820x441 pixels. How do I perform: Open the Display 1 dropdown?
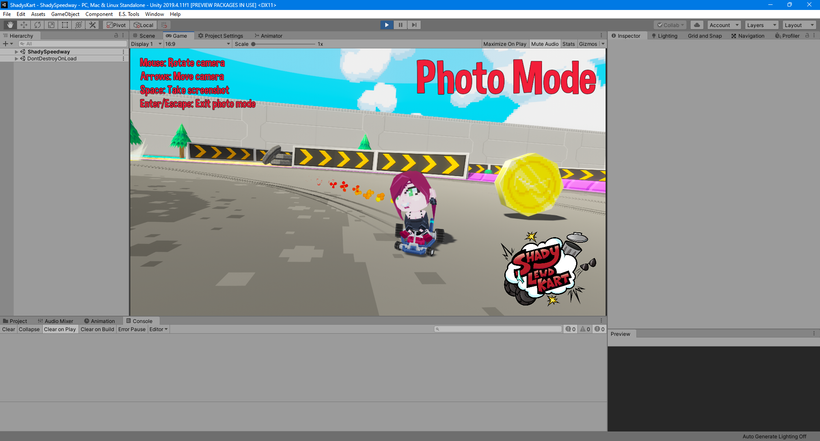(x=146, y=44)
